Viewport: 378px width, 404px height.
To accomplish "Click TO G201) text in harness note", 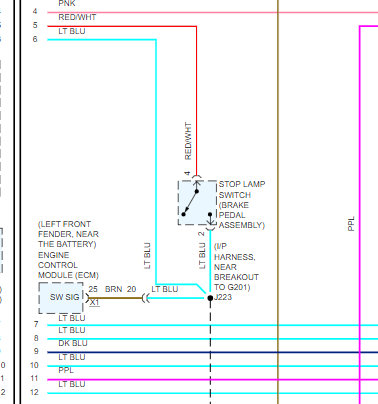I will [x=232, y=287].
